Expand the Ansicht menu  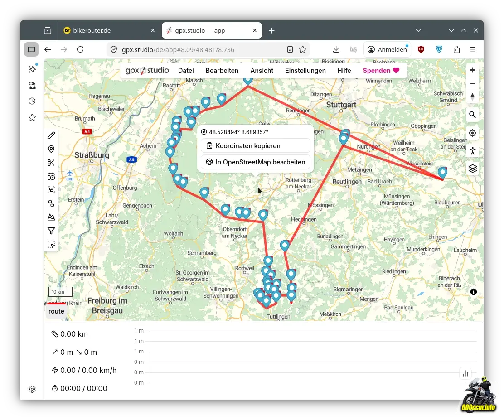pos(262,71)
